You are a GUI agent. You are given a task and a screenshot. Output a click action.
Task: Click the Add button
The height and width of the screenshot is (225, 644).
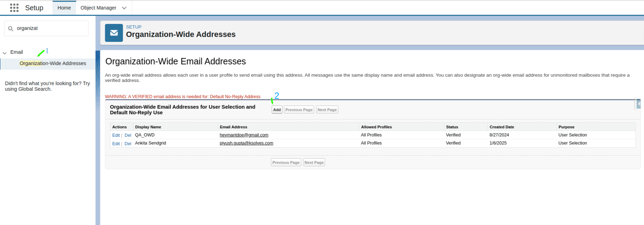pos(277,110)
